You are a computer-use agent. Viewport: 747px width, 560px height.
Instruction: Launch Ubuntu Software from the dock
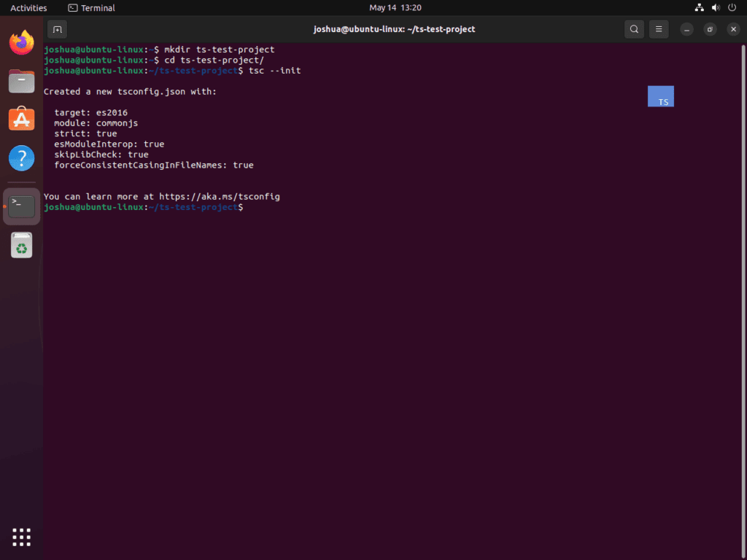(21, 119)
